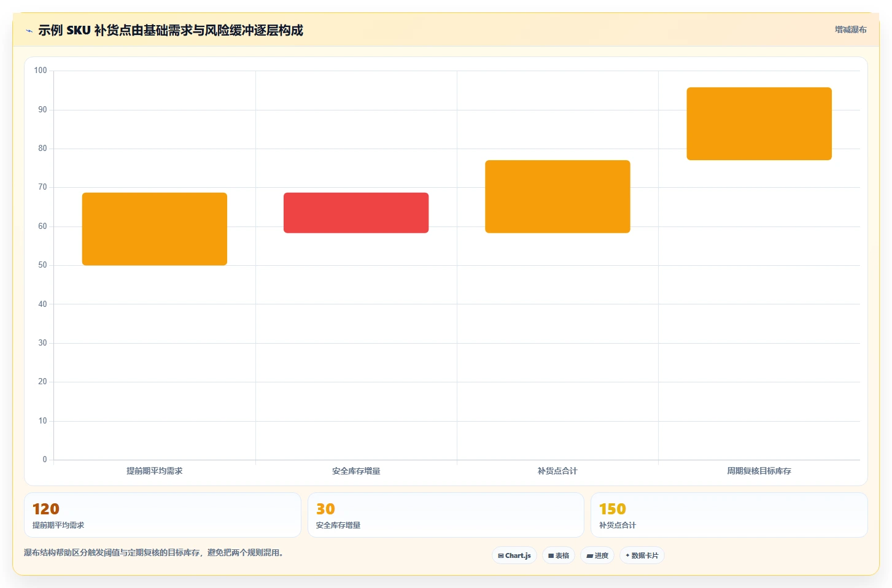Viewport: 892px width, 588px height.
Task: Click the 表格 tag chip
Action: coord(559,555)
